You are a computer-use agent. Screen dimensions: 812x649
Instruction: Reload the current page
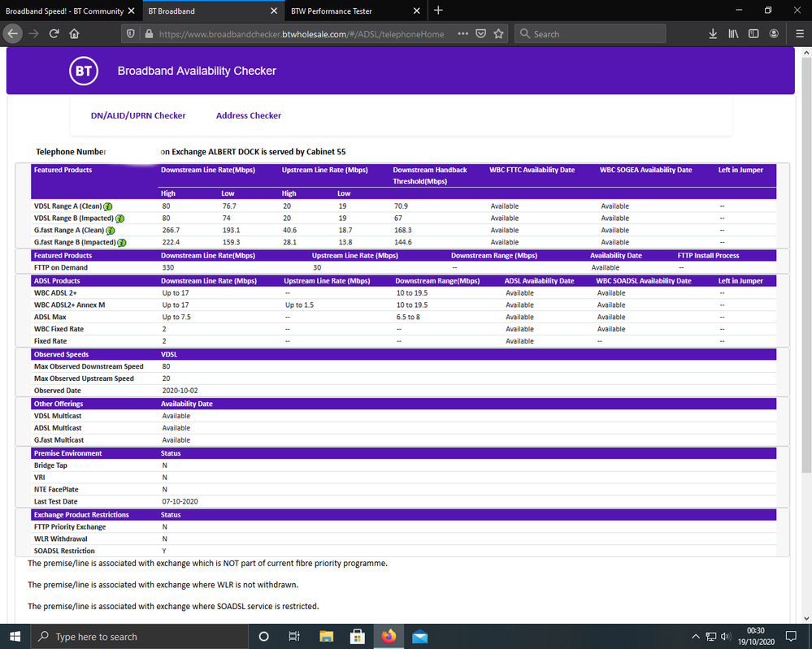(x=54, y=34)
